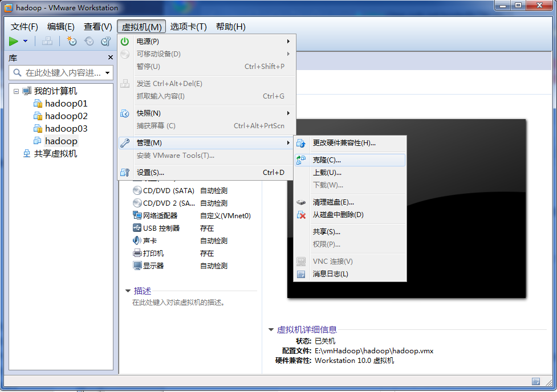Click the green power icon in the menu
Image resolution: width=557 pixels, height=392 pixels.
pos(125,42)
